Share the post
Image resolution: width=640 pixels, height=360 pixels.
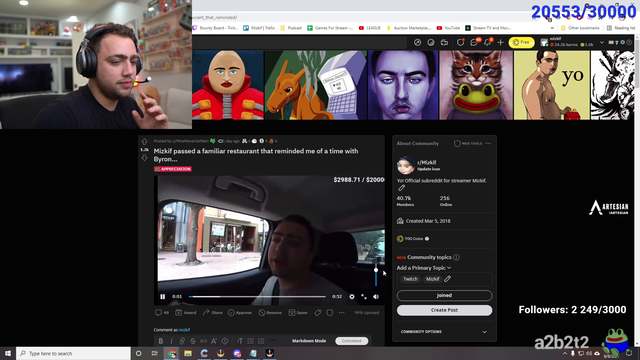pos(213,313)
